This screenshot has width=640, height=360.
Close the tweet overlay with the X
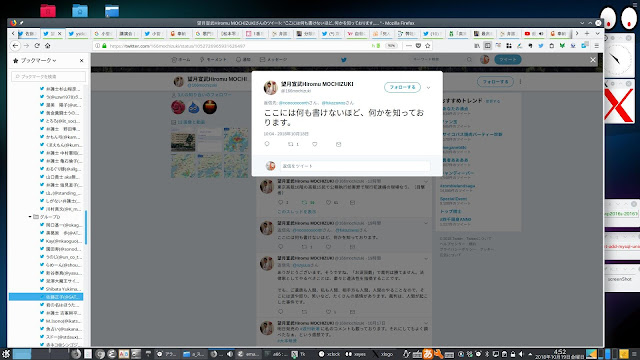(x=593, y=60)
